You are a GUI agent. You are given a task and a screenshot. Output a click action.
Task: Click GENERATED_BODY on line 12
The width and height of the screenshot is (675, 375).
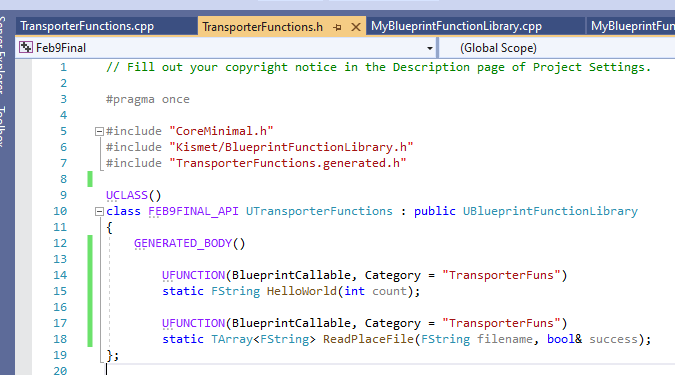tap(183, 243)
